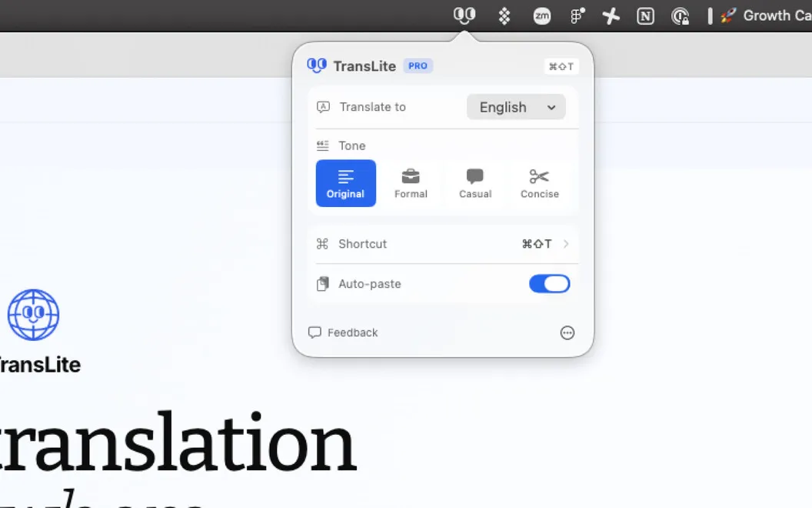Click the TransLite globe logo on the webpage

(x=33, y=315)
